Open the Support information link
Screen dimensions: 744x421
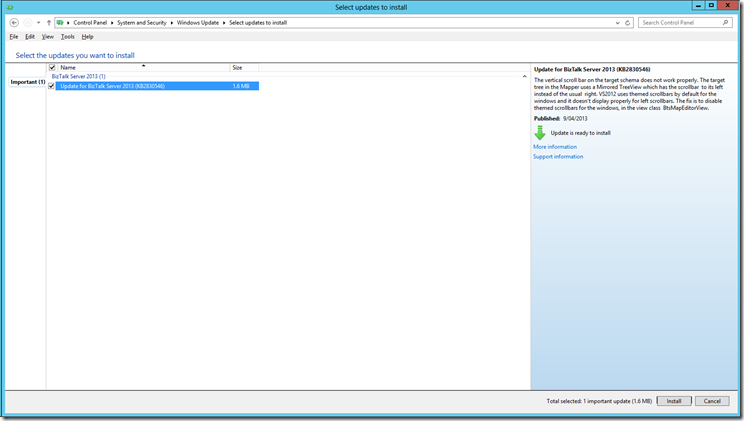558,156
